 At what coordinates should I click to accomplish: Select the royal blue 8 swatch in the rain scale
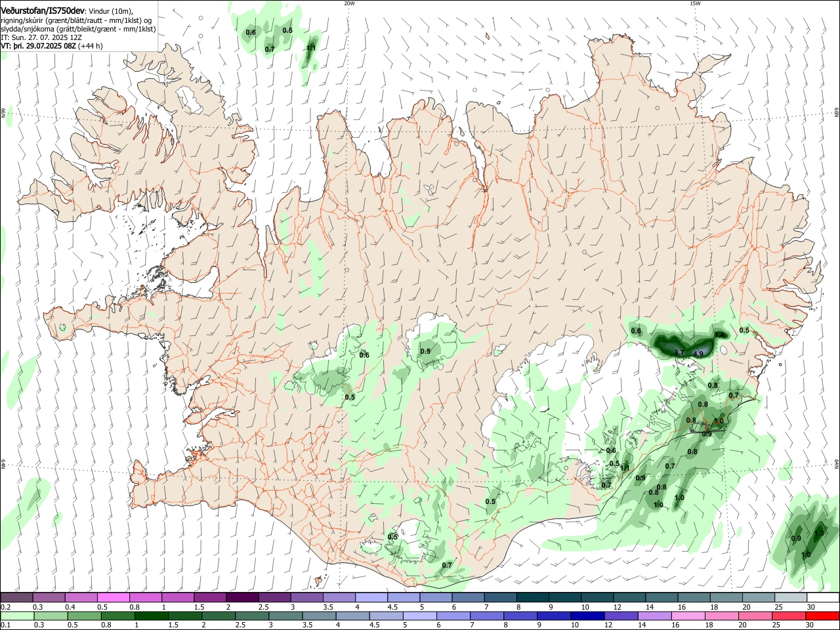(x=520, y=616)
